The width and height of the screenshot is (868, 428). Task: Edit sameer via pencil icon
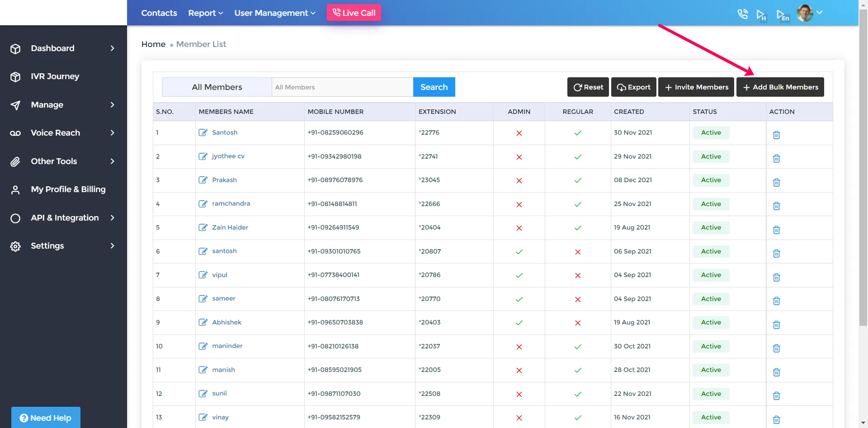pos(203,299)
